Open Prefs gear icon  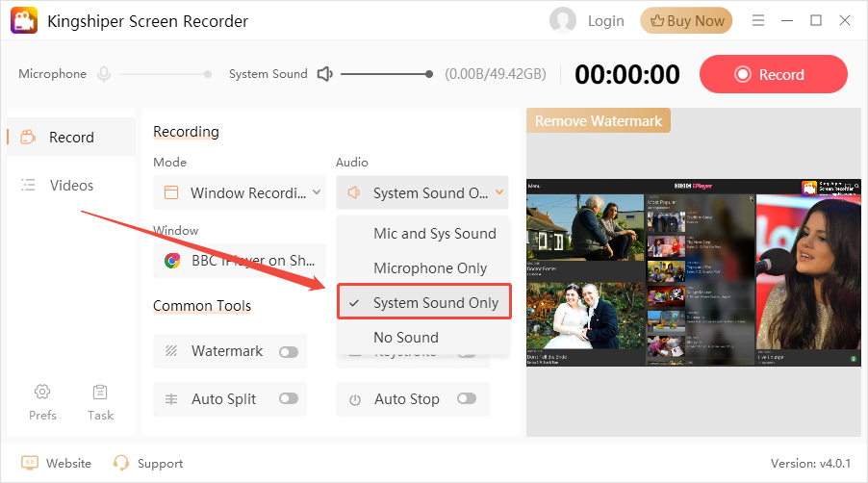[x=42, y=392]
